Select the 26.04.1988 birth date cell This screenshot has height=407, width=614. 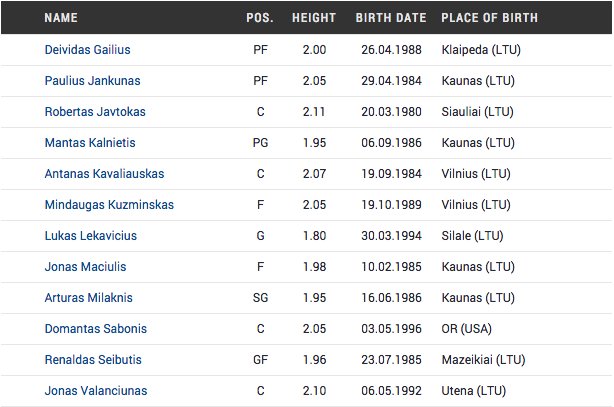coord(392,50)
